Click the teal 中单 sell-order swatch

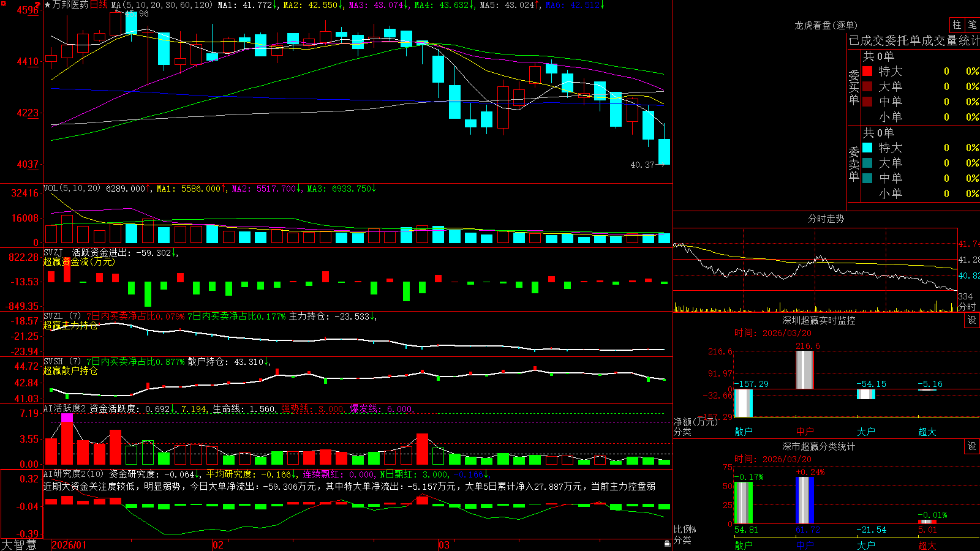[867, 178]
